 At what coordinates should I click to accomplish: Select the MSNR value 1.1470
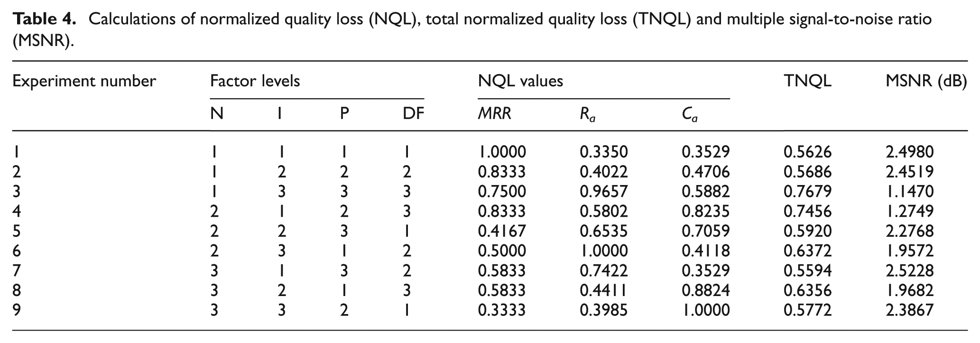909,191
